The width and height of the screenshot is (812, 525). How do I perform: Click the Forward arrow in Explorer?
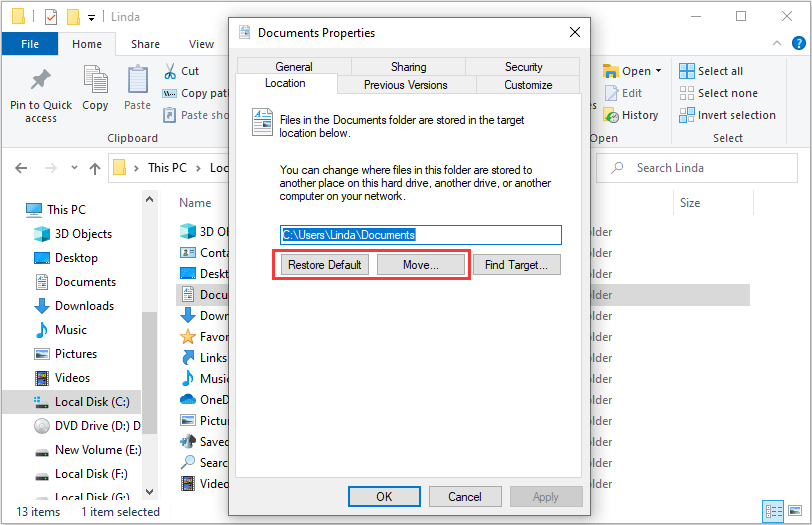point(50,168)
